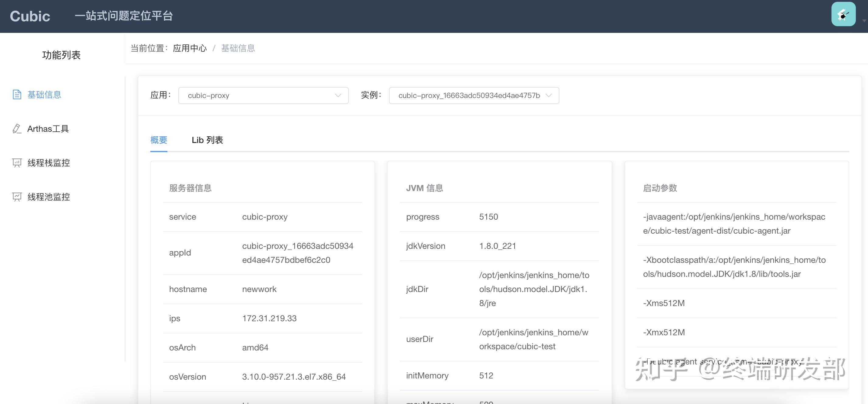The height and width of the screenshot is (404, 868).
Task: Select the 概要 tab
Action: 159,140
